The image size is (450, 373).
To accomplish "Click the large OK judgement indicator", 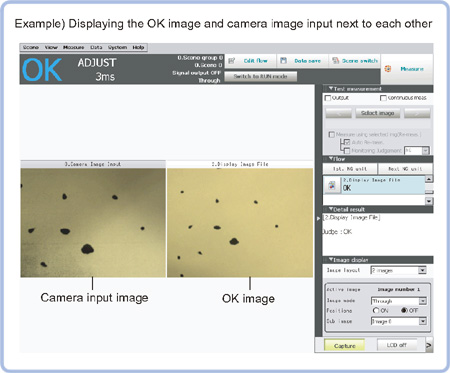I will tap(42, 70).
